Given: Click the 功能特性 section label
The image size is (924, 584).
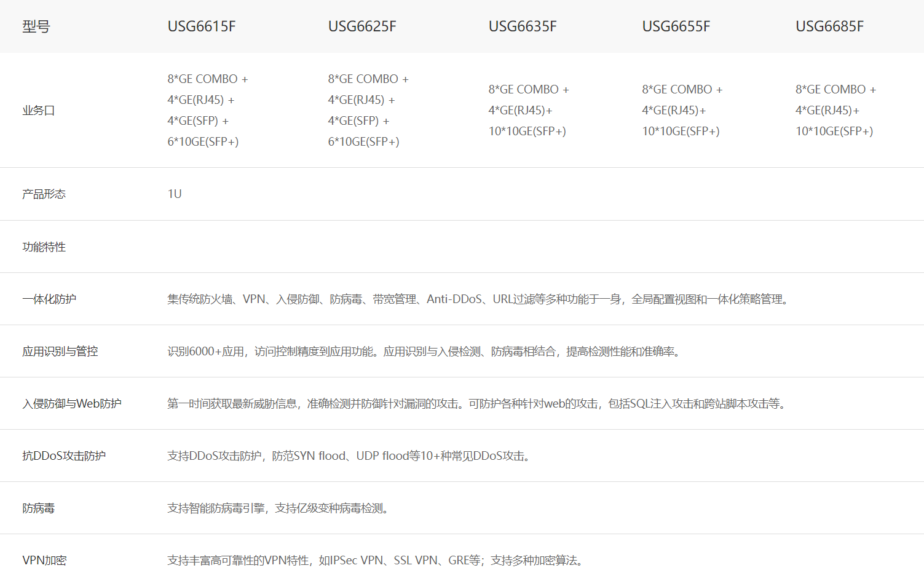Looking at the screenshot, I should 44,247.
